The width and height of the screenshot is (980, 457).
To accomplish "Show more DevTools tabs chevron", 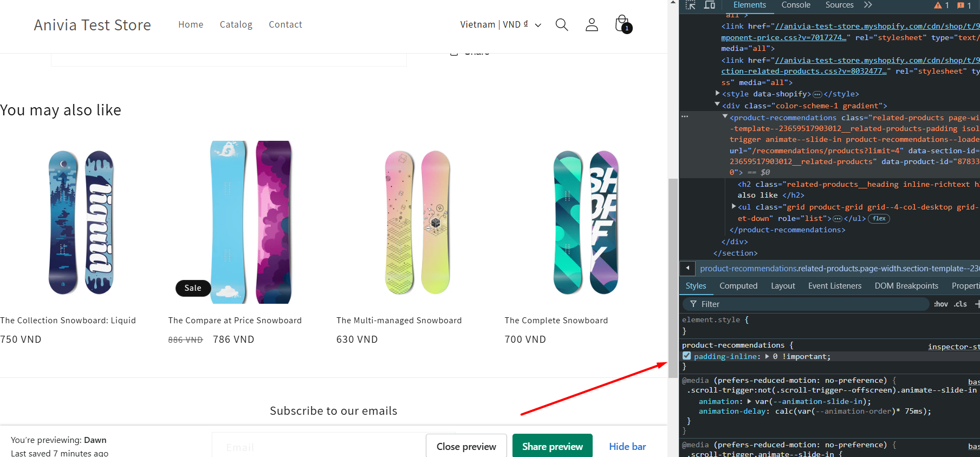I will [x=868, y=5].
